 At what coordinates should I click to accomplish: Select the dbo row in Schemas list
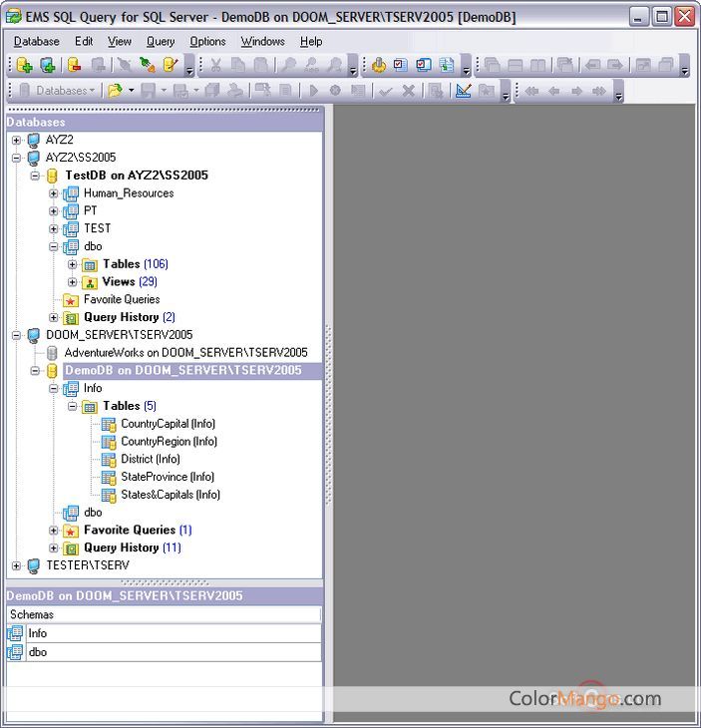(x=164, y=652)
